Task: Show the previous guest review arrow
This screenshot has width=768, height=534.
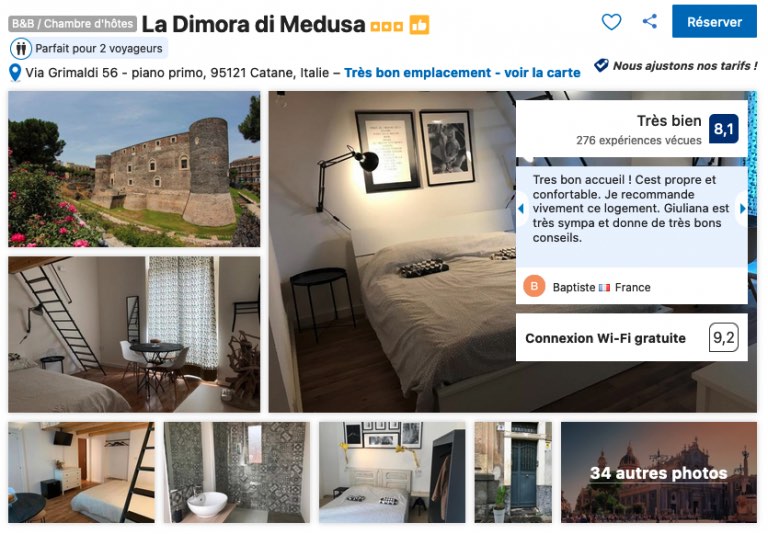Action: (x=521, y=208)
